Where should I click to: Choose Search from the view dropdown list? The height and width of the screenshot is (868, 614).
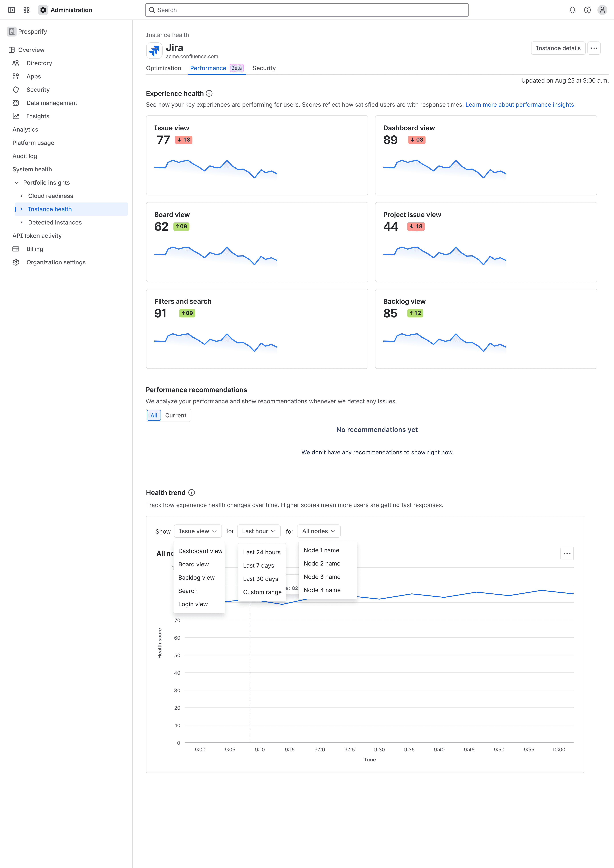[199, 591]
